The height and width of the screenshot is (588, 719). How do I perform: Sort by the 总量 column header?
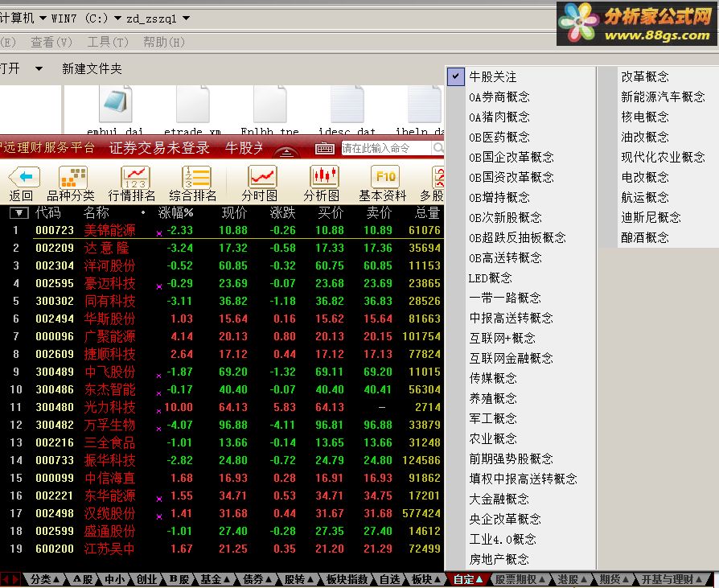point(427,213)
